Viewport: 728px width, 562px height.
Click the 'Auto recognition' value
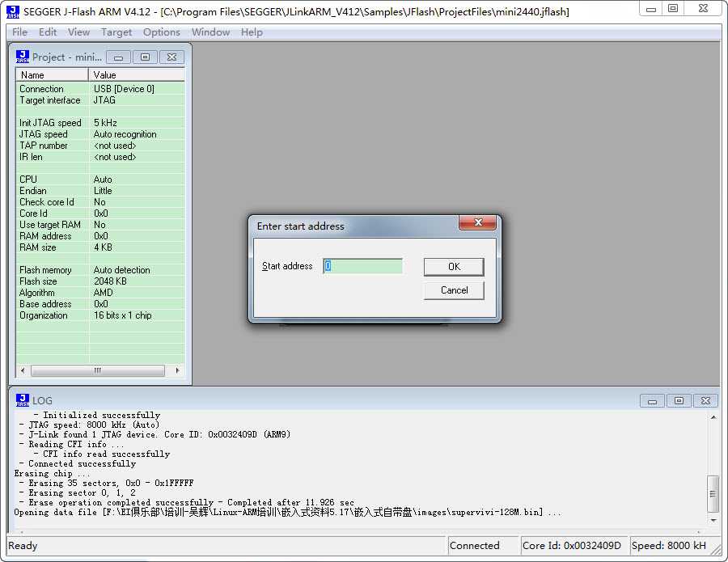click(x=125, y=134)
